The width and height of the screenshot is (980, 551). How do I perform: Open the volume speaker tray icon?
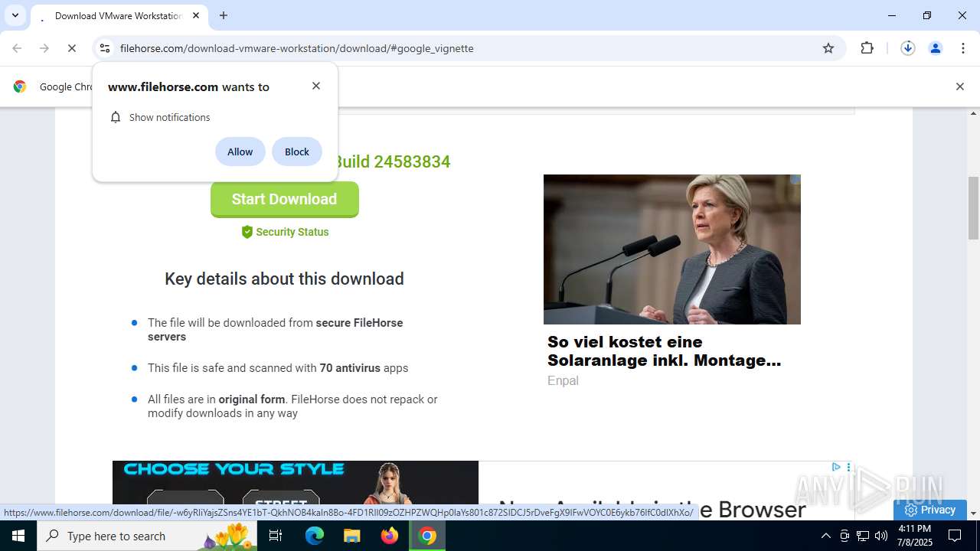(881, 536)
